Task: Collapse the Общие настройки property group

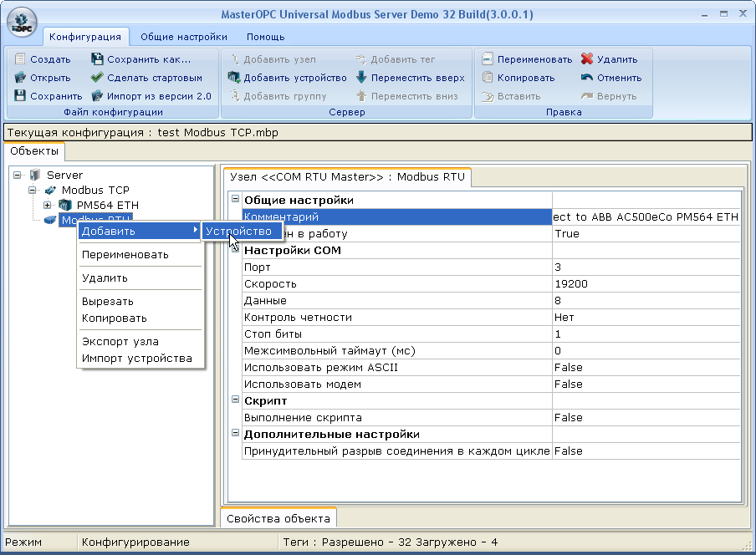Action: click(235, 200)
